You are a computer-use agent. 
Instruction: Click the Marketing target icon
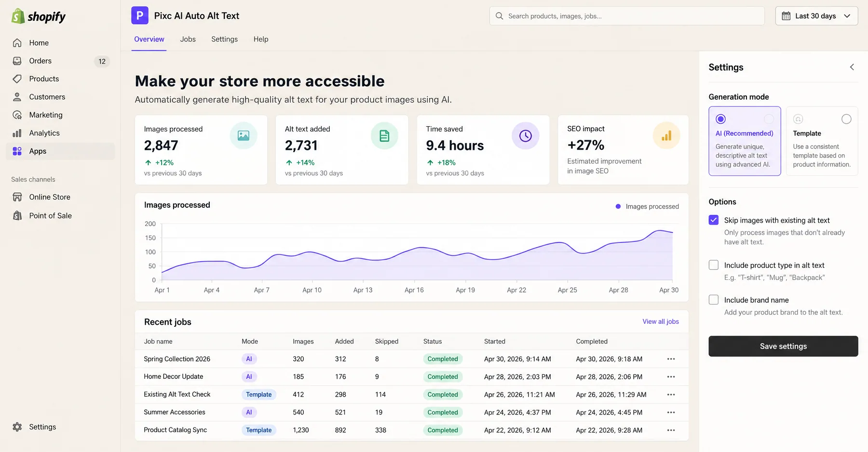pos(17,115)
